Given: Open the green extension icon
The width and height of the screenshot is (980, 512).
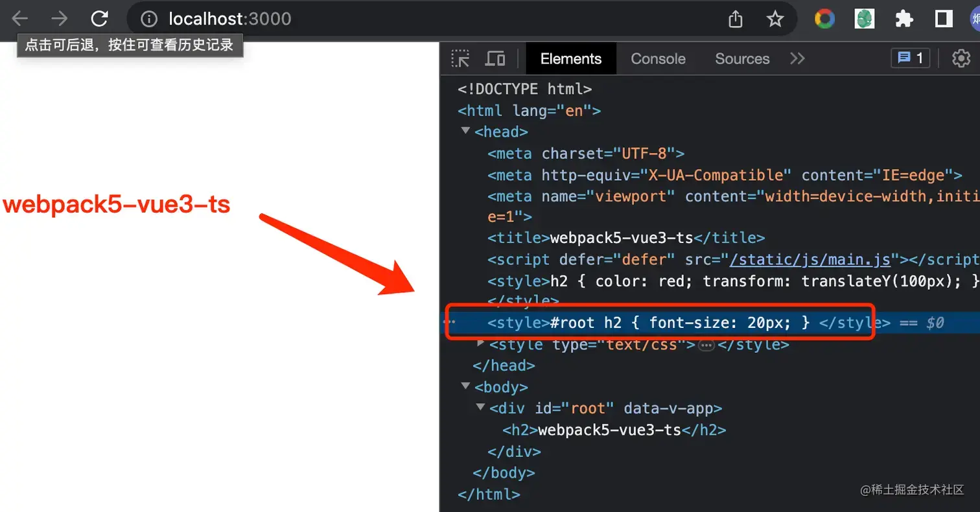Looking at the screenshot, I should pos(865,19).
